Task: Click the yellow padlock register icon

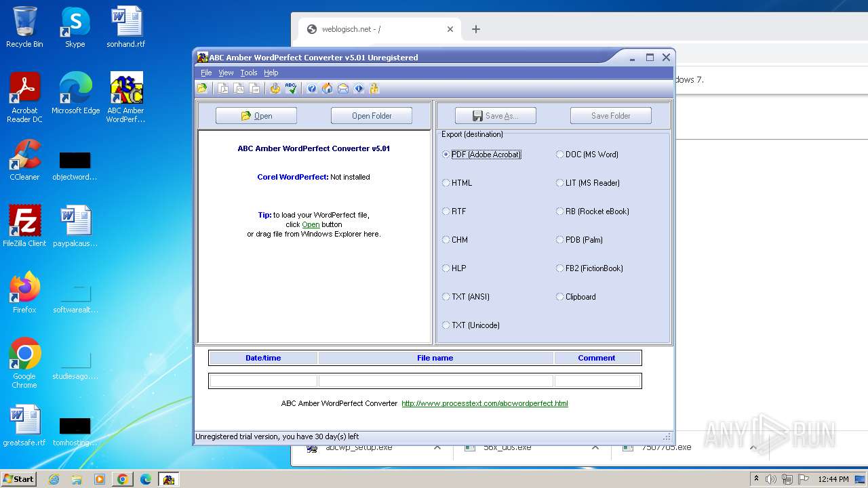Action: point(374,88)
